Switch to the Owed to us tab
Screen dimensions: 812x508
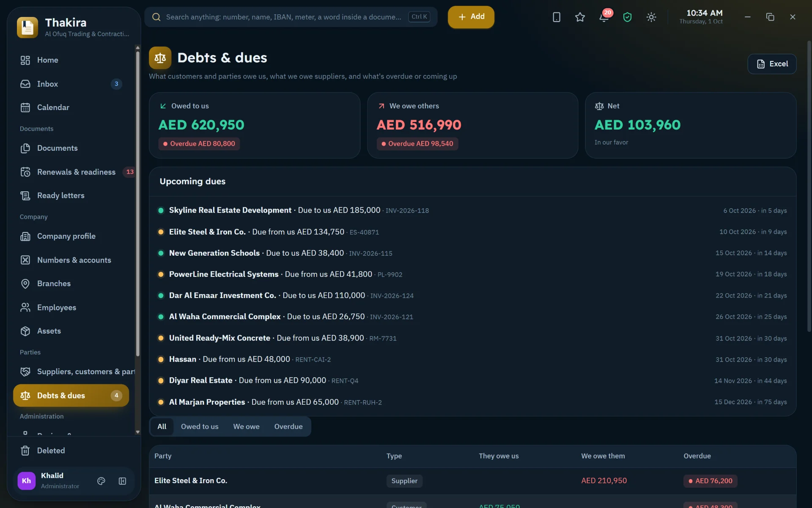click(x=200, y=426)
